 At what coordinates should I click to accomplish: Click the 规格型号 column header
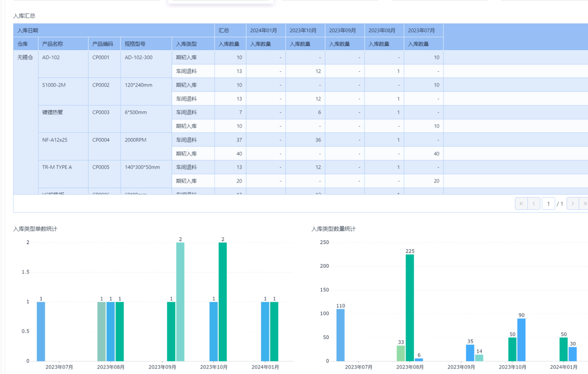tap(147, 44)
